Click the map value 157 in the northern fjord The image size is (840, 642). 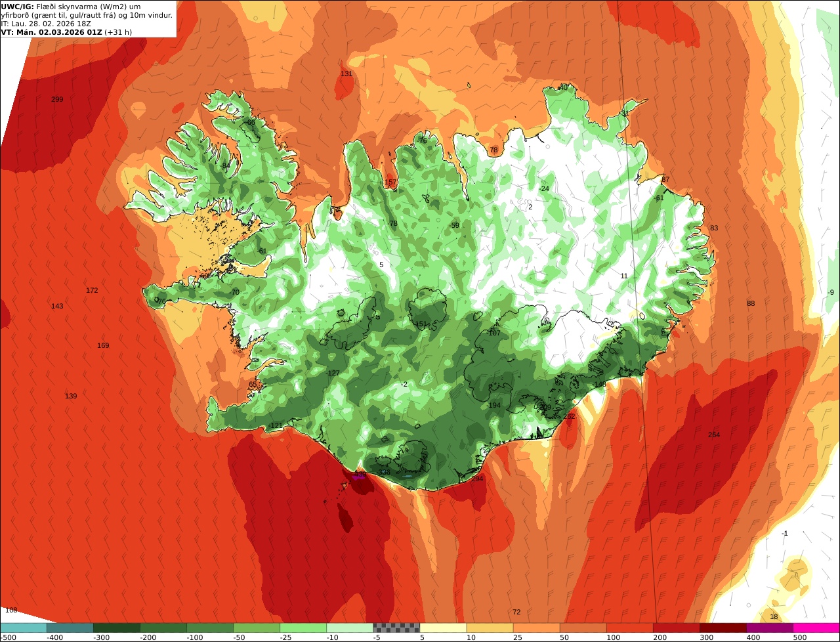tap(390, 182)
